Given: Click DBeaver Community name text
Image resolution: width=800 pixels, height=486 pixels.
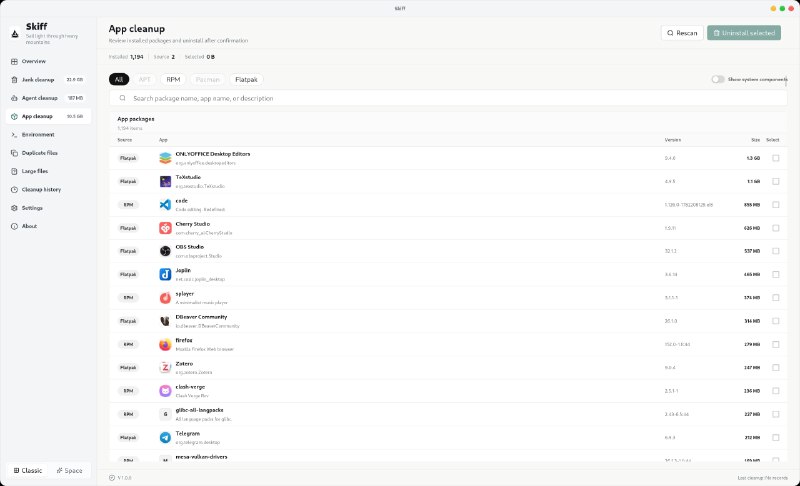Looking at the screenshot, I should pos(201,317).
